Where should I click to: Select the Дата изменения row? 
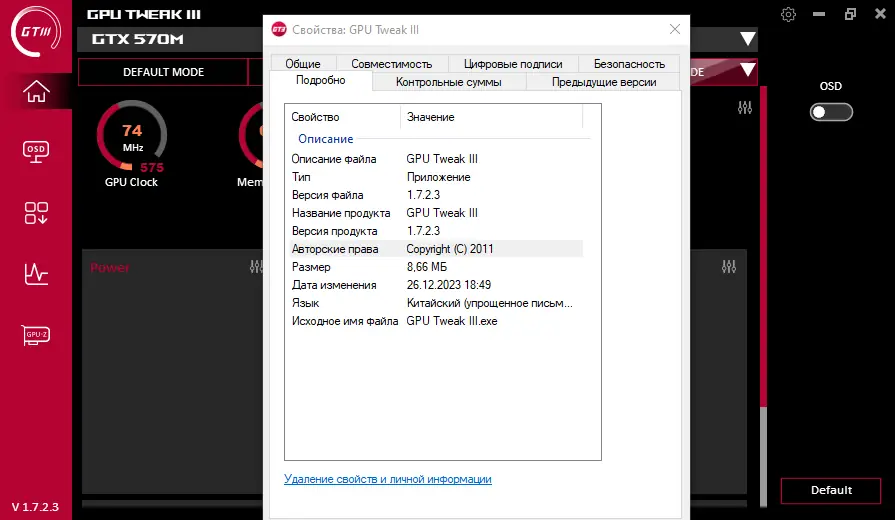(x=437, y=285)
